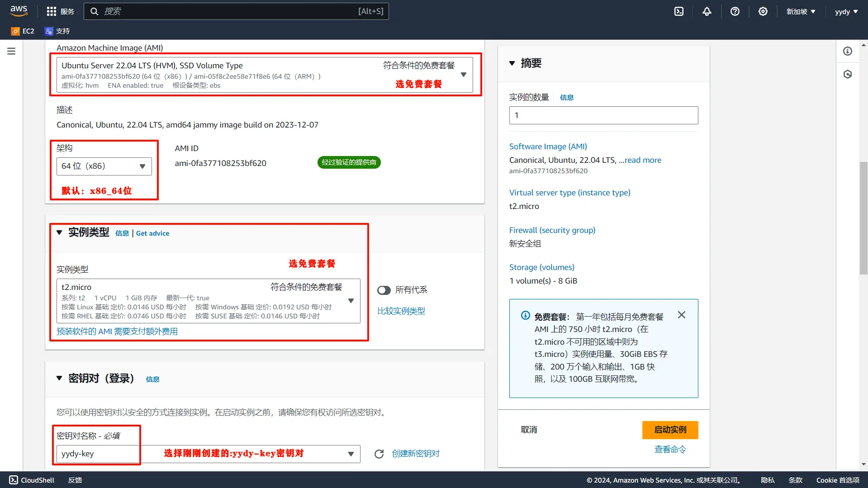The width and height of the screenshot is (868, 488).
Task: Open the Firewall (security group) summary link
Action: pyautogui.click(x=552, y=230)
